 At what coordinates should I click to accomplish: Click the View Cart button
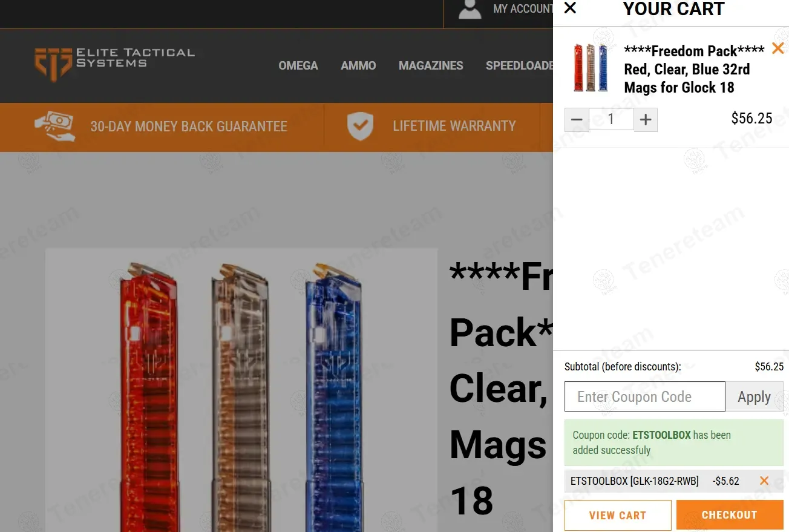coord(618,515)
